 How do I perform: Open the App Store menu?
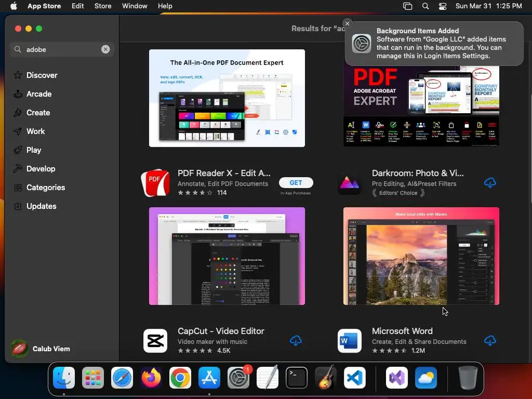44,6
